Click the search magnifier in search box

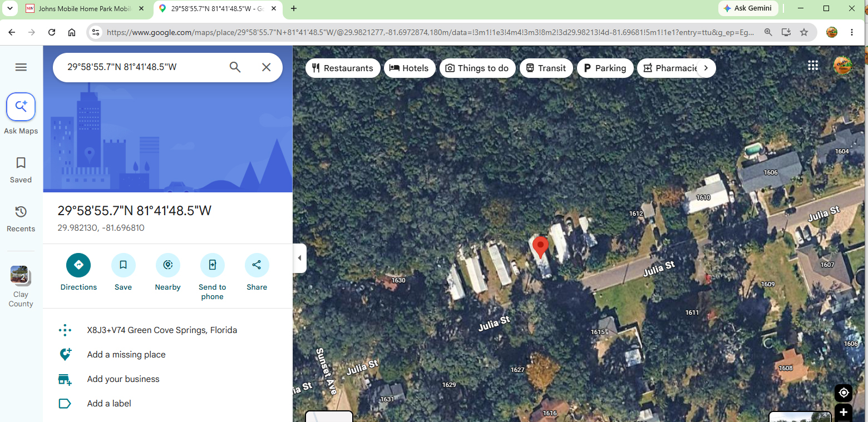(235, 67)
